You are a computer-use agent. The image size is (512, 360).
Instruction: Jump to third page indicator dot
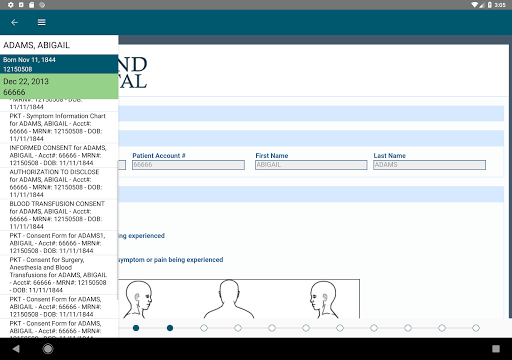[x=204, y=328]
